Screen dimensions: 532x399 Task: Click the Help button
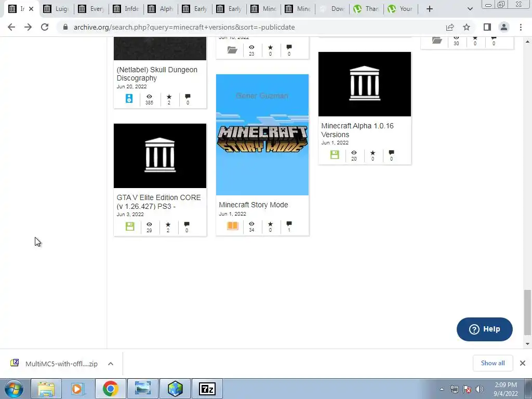pos(485,329)
